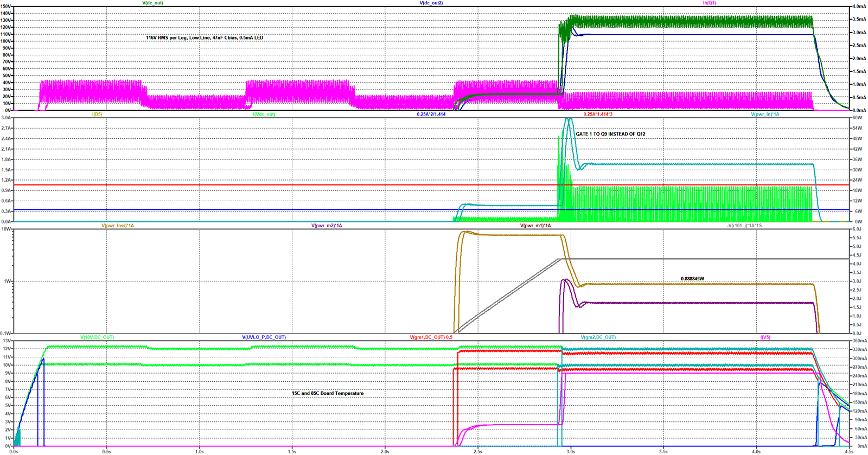Click the V(gm1,DC_OUT)-0.5 trace label
The image size is (868, 455).
pyautogui.click(x=431, y=337)
